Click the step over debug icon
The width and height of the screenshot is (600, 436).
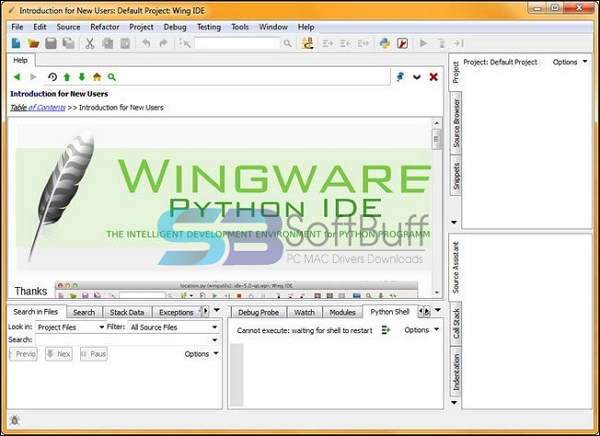click(x=459, y=43)
